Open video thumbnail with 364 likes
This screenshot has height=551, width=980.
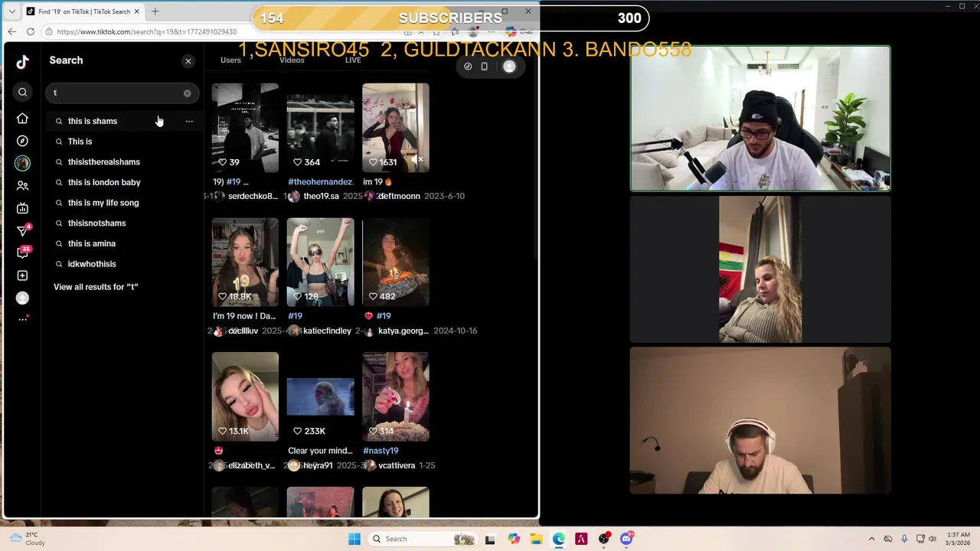(320, 128)
